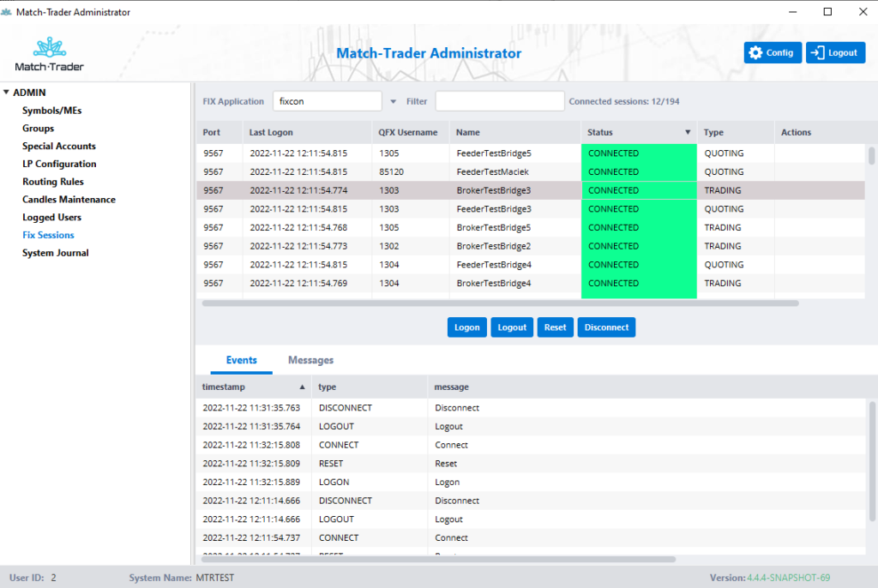Select the FeederTestBridge3 session row
This screenshot has height=588, width=878.
pyautogui.click(x=531, y=209)
